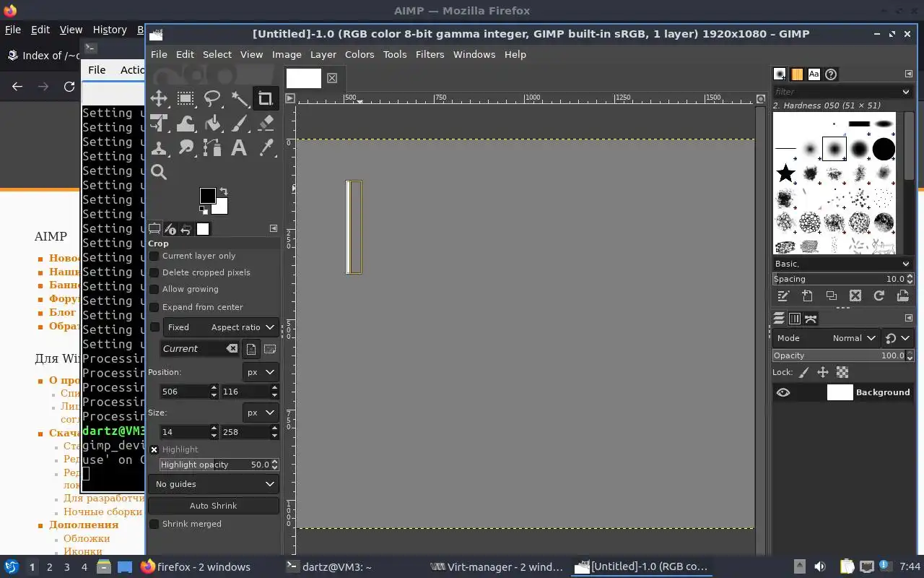This screenshot has width=924, height=578.
Task: Set aspect ratio to landscape orientation
Action: tap(270, 349)
